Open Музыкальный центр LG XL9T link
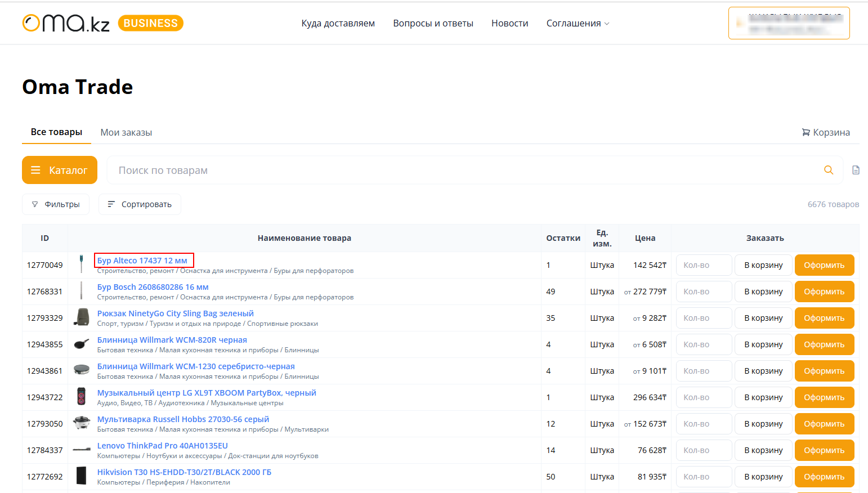The width and height of the screenshot is (868, 493). click(207, 393)
